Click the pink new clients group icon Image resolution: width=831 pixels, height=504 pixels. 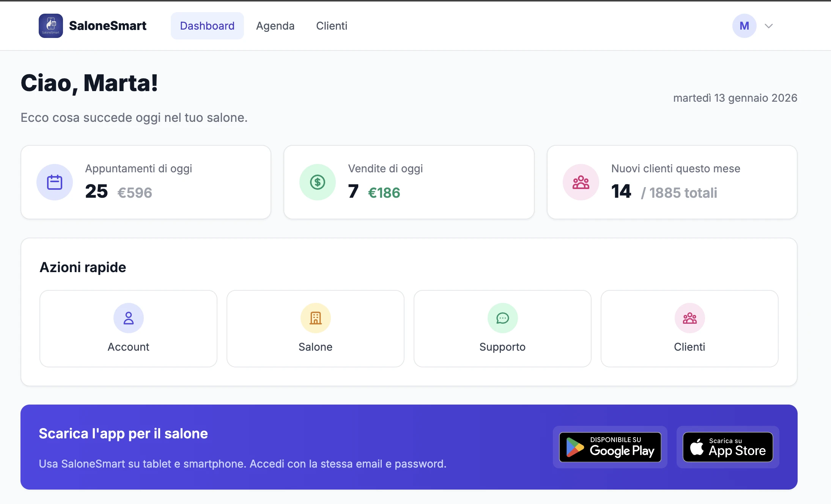[581, 182]
